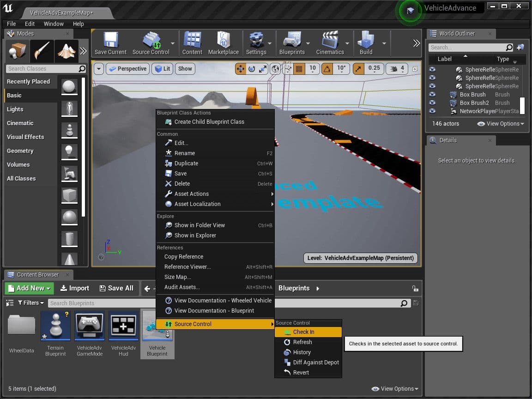Open the Perspective viewpoint dropdown
The image size is (532, 399).
click(x=128, y=69)
